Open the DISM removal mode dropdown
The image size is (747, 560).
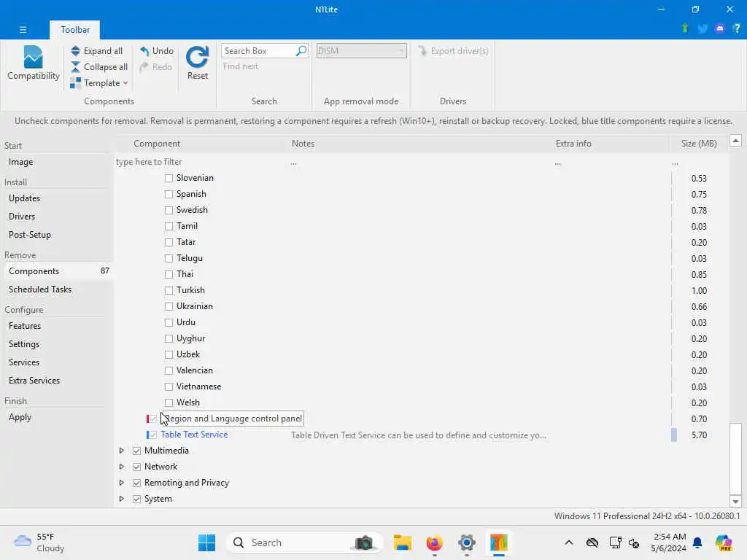coord(362,50)
